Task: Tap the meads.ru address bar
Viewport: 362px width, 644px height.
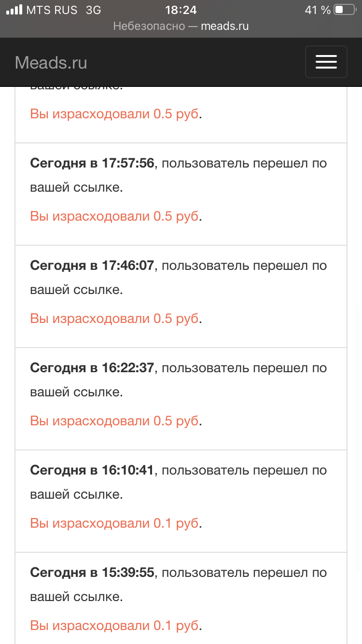Action: click(181, 26)
